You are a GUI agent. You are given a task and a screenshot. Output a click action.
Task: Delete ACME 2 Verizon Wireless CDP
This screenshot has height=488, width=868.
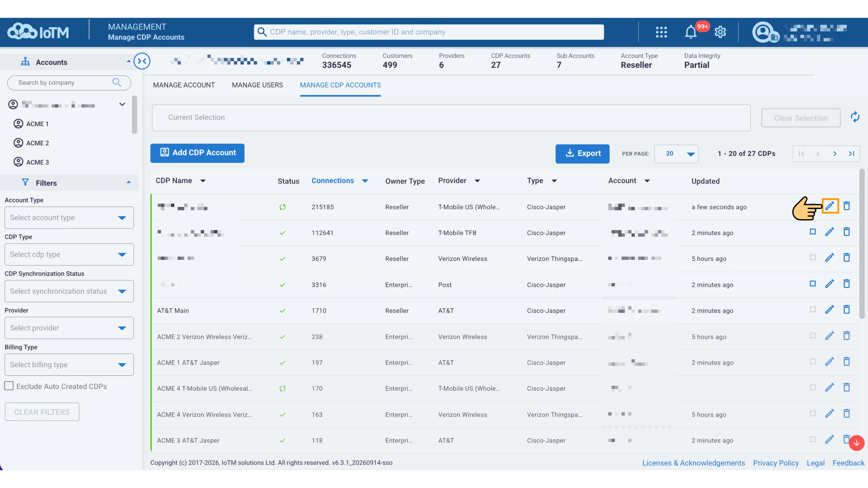(846, 336)
